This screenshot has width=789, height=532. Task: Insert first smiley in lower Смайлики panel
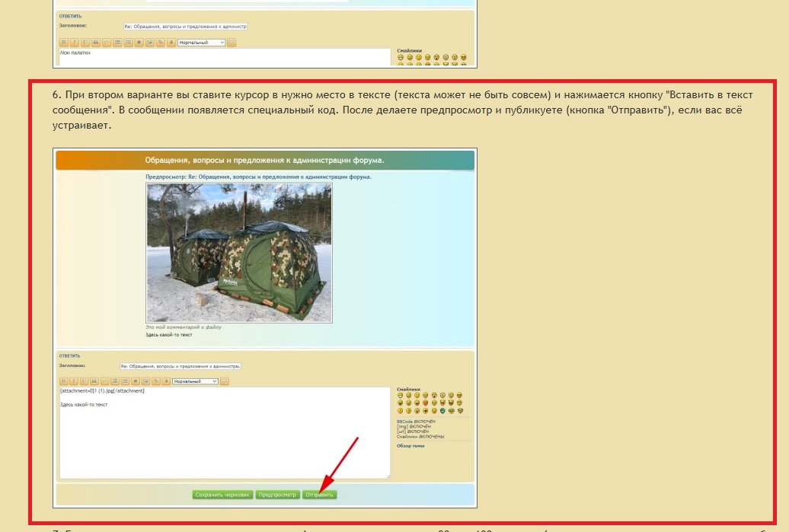tap(400, 396)
